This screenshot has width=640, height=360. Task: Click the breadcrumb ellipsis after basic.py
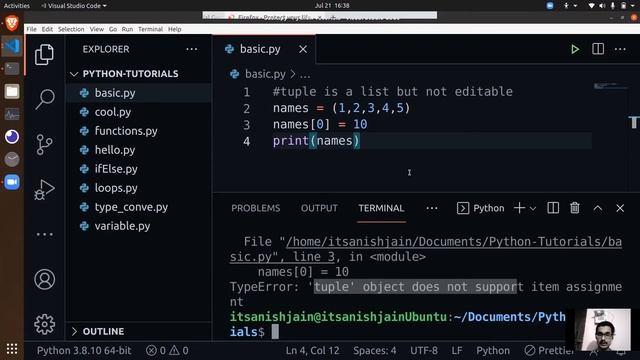(x=305, y=75)
